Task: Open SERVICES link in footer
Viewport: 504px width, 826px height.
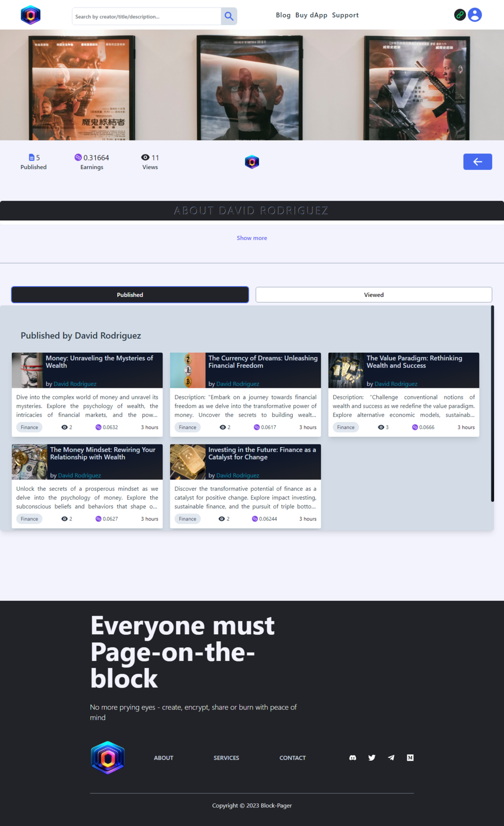Action: pos(226,758)
